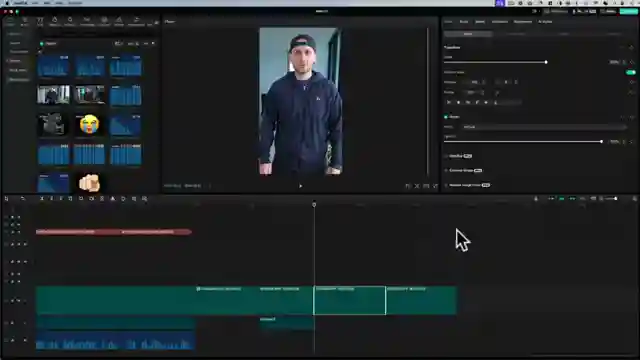Screen dimensions: 640x360
Task: Click the first alignment icon under Rotate
Action: (x=449, y=102)
